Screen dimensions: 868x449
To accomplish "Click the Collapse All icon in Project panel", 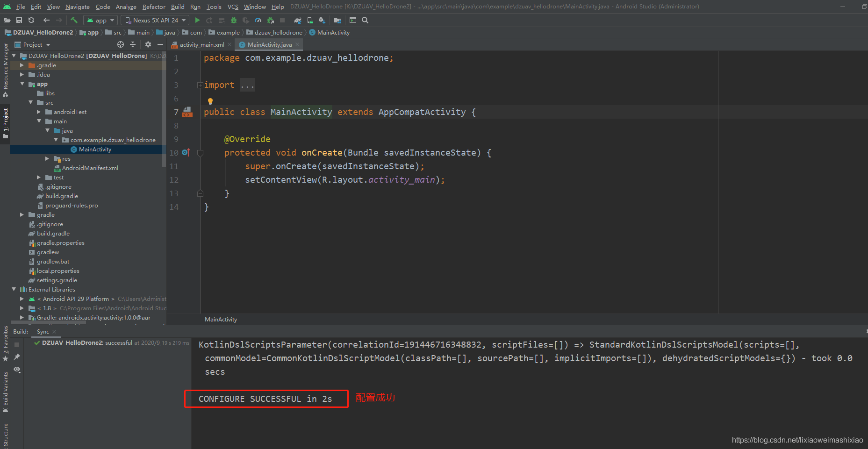I will 133,44.
